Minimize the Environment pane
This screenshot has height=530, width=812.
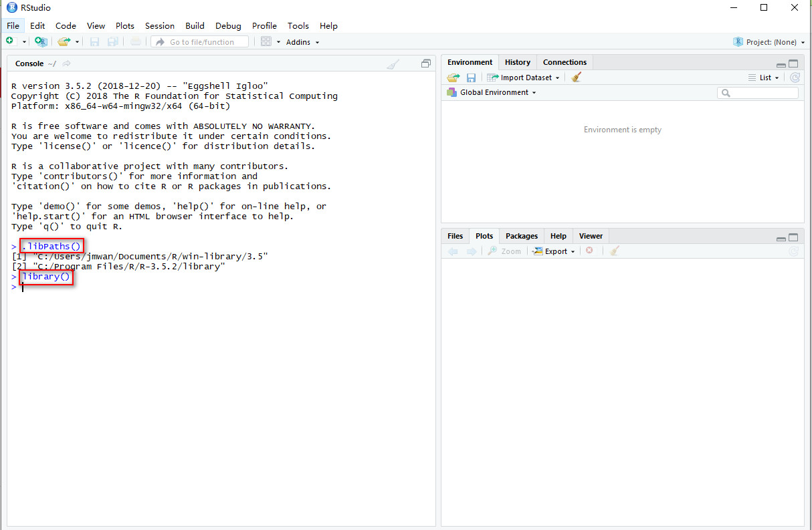click(781, 64)
